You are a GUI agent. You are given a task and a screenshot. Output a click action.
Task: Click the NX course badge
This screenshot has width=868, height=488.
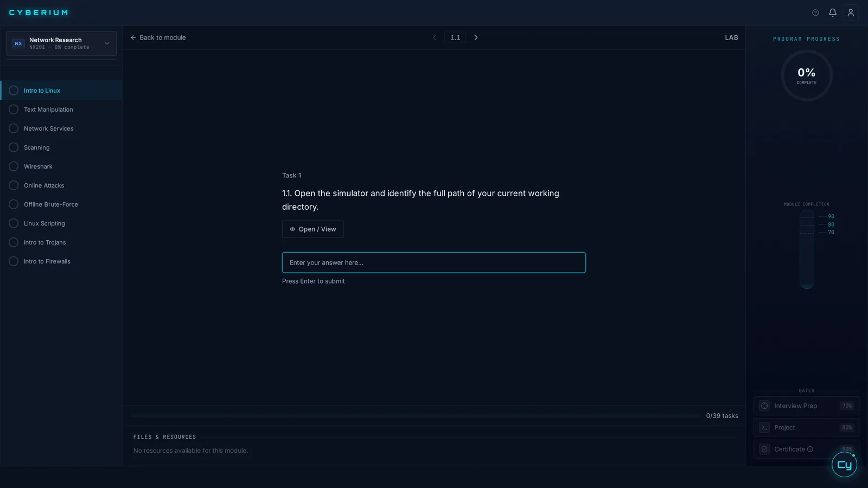click(x=18, y=43)
